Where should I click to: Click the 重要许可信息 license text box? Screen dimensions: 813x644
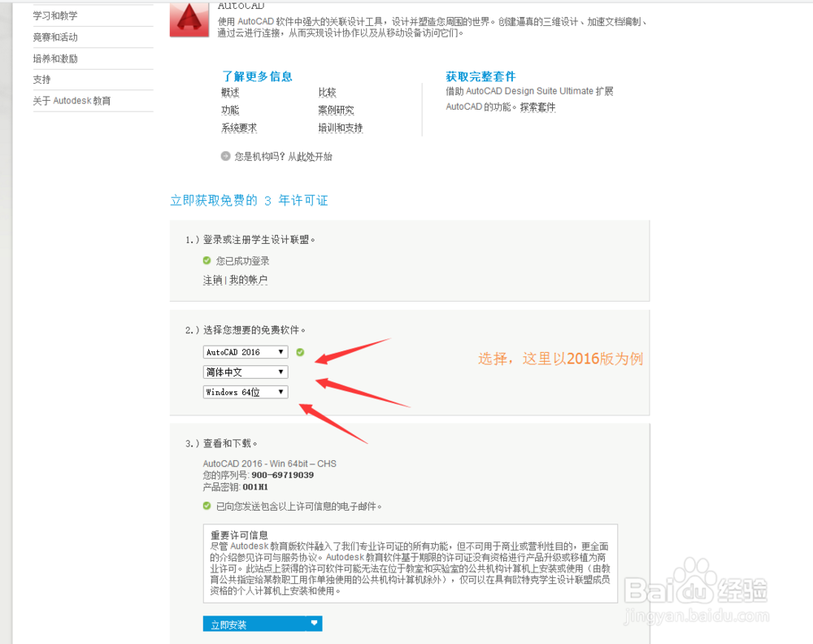point(410,563)
